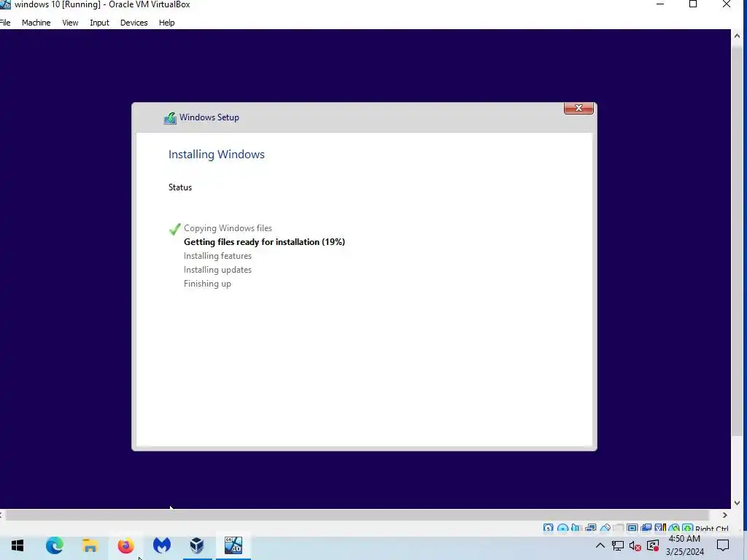Click the audio status icon in VM status bar

click(x=576, y=528)
